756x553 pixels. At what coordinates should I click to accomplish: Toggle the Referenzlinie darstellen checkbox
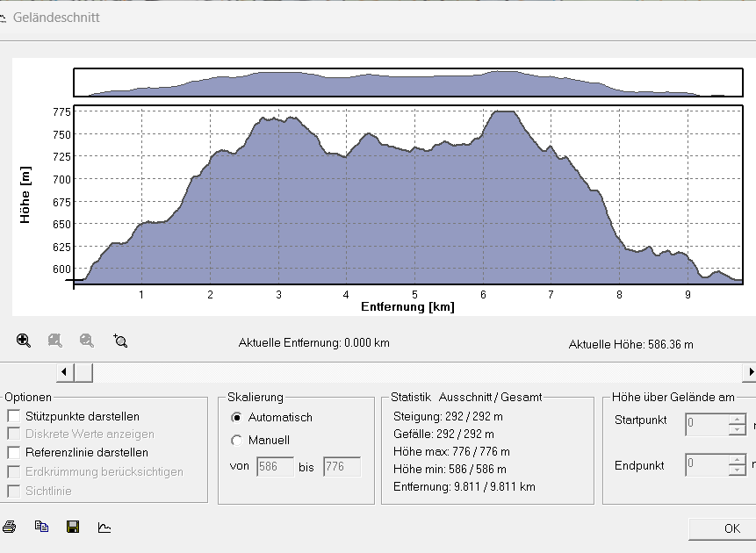click(x=14, y=452)
